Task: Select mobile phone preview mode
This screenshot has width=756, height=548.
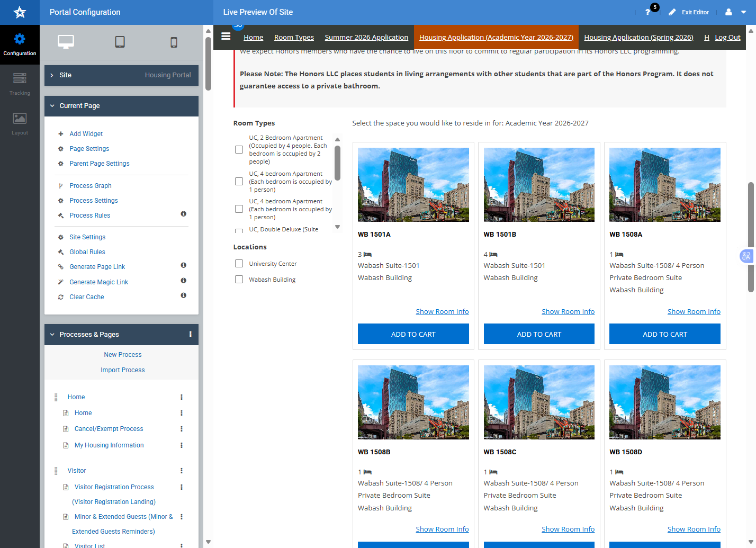Action: point(174,42)
